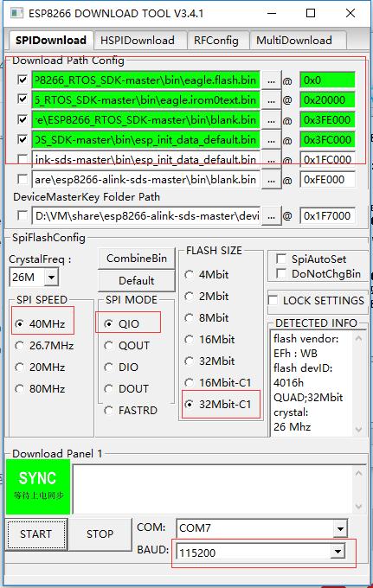Uncheck the eagle.flash.bin file checkbox
Screen dimensions: 373x588
pos(23,80)
